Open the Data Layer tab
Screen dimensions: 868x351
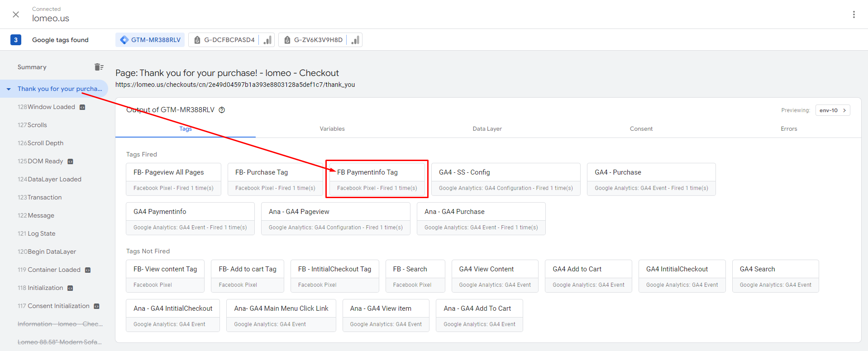487,129
